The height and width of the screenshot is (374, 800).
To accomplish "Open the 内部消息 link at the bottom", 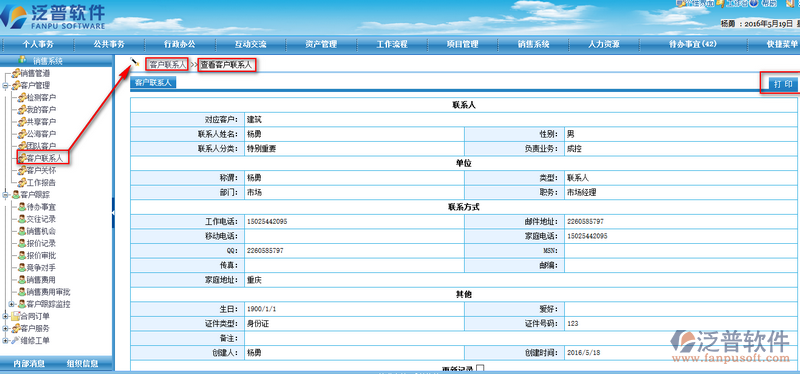I will pyautogui.click(x=29, y=364).
